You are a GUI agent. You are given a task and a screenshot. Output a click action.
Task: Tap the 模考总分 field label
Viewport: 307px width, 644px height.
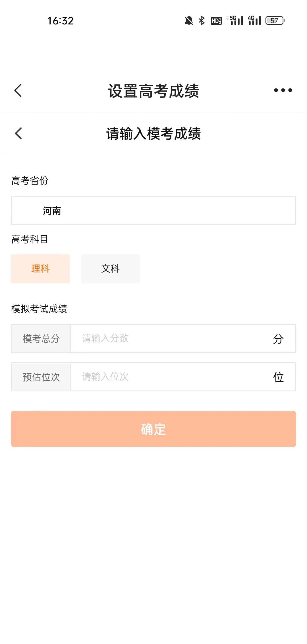click(41, 338)
